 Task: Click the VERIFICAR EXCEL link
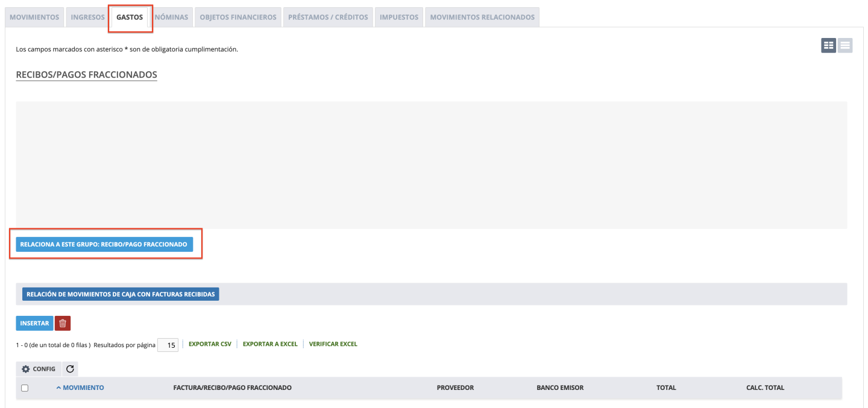(333, 344)
